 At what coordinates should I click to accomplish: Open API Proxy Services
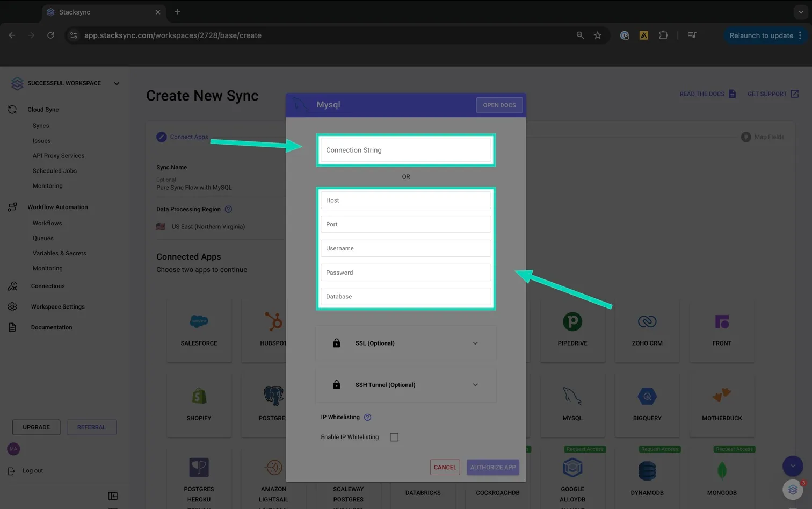[x=59, y=156]
